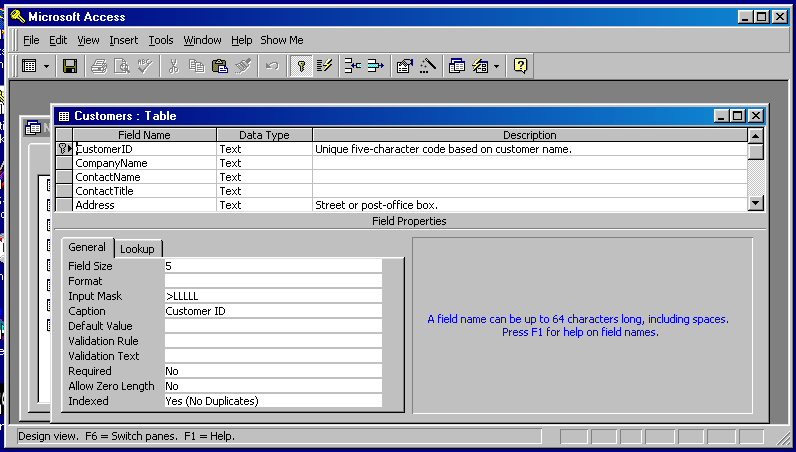
Task: Click the Required property value
Action: 273,371
